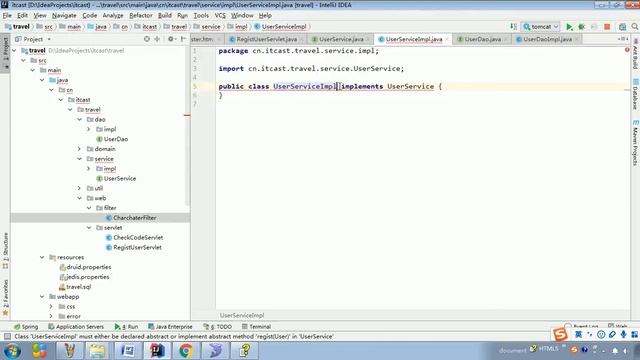Open the Build menu
Screen dimensions: 640x360
[164, 16]
